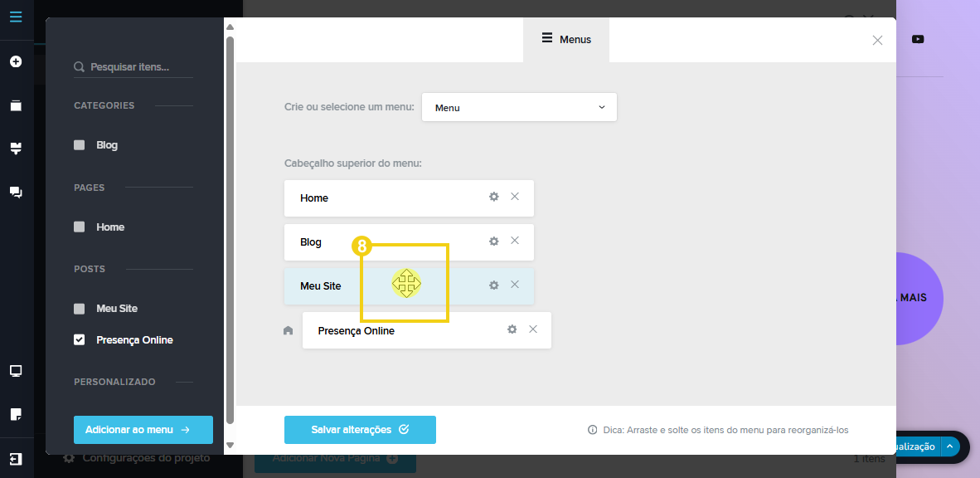Open the chat comments sidebar icon

click(16, 192)
